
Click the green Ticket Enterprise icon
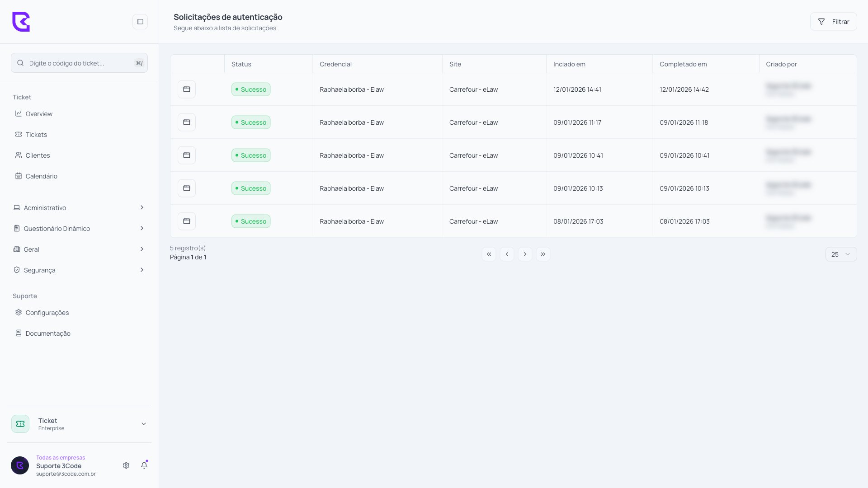tap(20, 424)
